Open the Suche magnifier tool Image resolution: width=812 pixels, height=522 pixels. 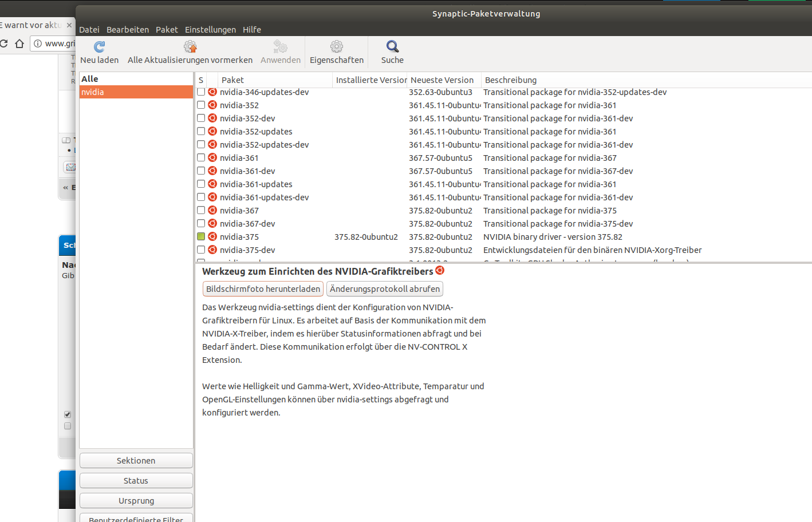point(392,47)
